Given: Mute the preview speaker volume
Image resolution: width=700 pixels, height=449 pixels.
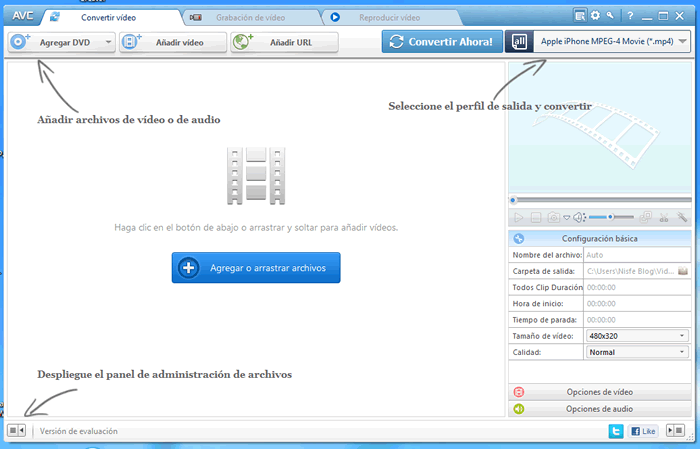Looking at the screenshot, I should point(579,217).
